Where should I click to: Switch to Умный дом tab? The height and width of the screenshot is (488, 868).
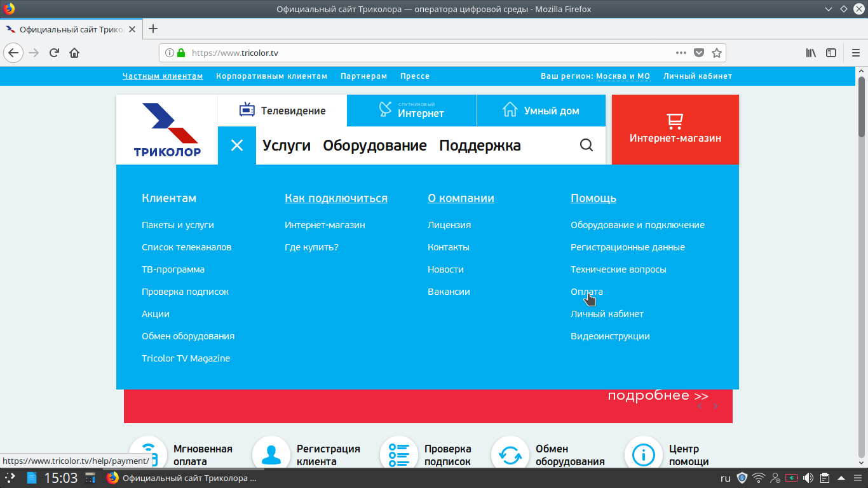coord(541,111)
